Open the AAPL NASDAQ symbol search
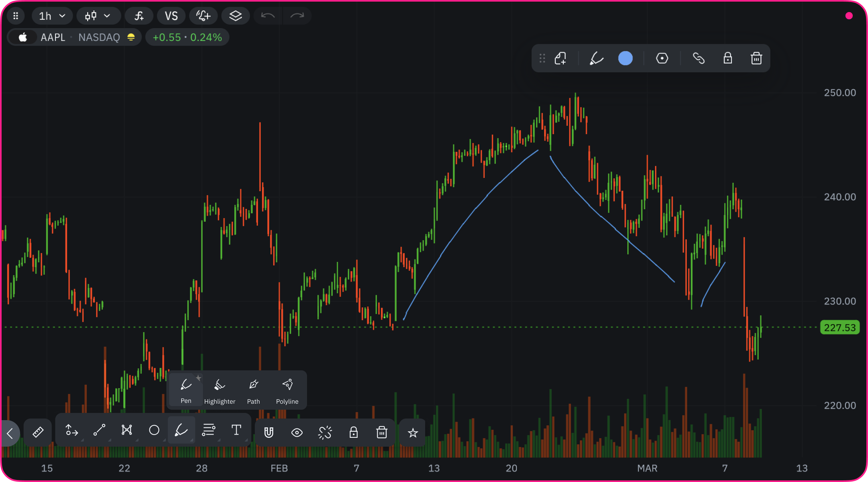The height and width of the screenshot is (482, 868). click(74, 37)
